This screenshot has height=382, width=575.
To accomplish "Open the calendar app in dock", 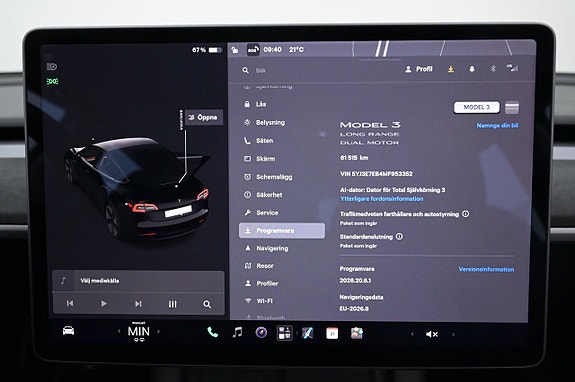I will pos(332,333).
